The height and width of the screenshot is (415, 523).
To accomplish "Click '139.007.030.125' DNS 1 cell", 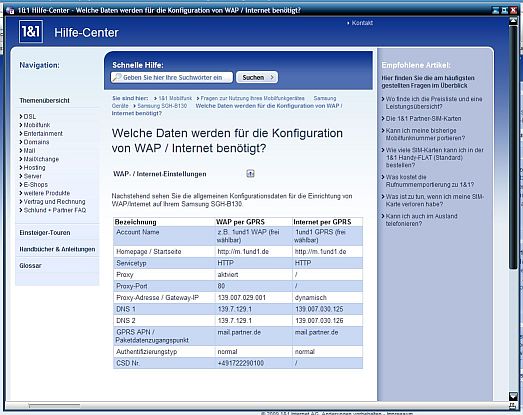I will click(319, 309).
